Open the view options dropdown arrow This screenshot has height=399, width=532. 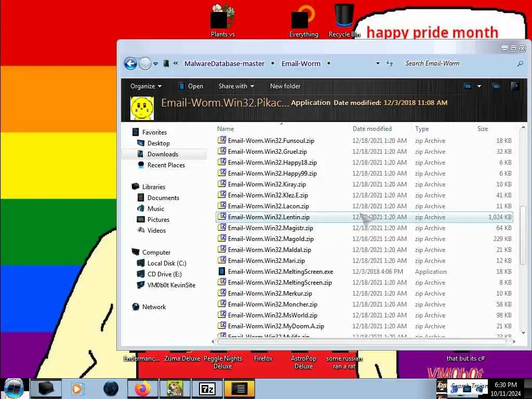pos(479,86)
